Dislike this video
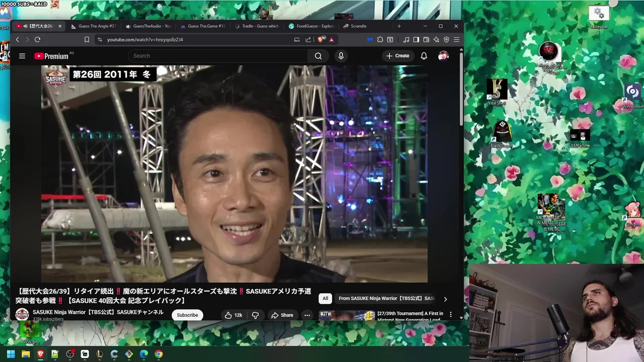The height and width of the screenshot is (362, 644). [255, 315]
